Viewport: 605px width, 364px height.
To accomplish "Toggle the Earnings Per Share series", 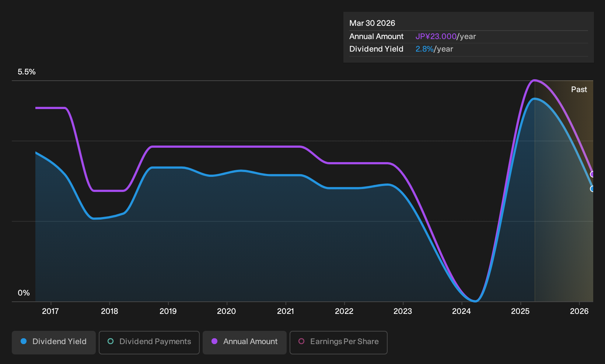I will pyautogui.click(x=339, y=342).
